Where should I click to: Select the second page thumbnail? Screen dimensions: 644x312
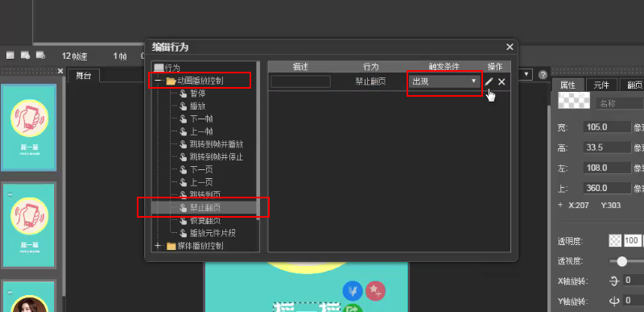pos(29,225)
